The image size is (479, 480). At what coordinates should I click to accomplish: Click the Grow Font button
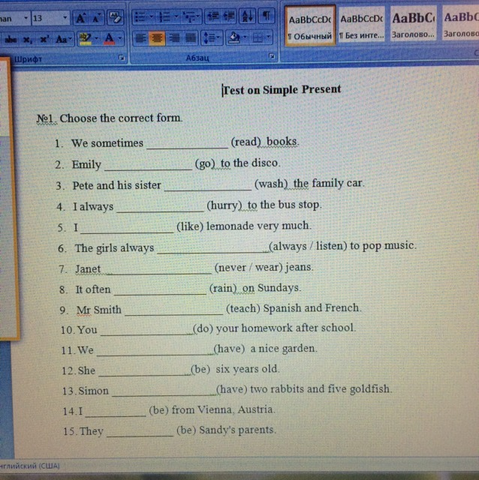(80, 18)
